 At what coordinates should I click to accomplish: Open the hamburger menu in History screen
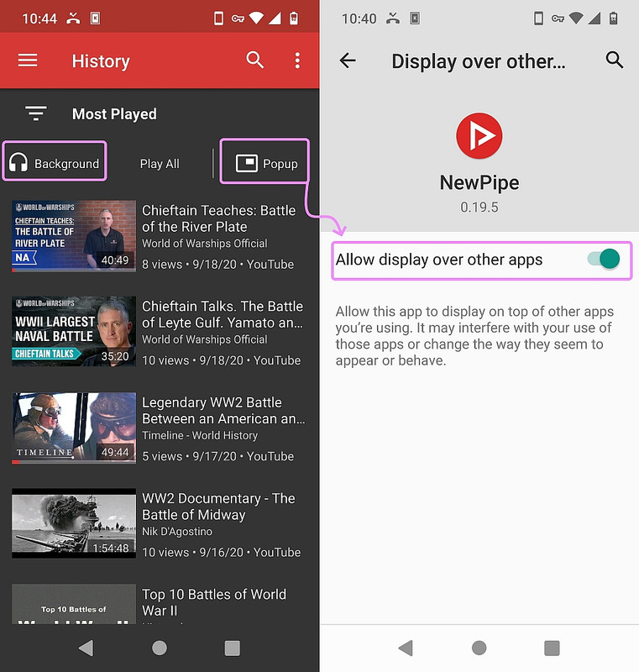28,60
